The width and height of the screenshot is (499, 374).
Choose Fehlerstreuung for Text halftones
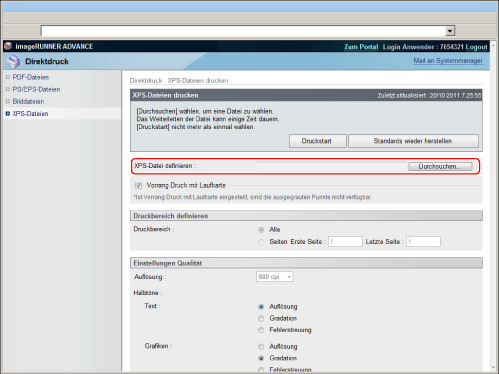[x=261, y=330]
